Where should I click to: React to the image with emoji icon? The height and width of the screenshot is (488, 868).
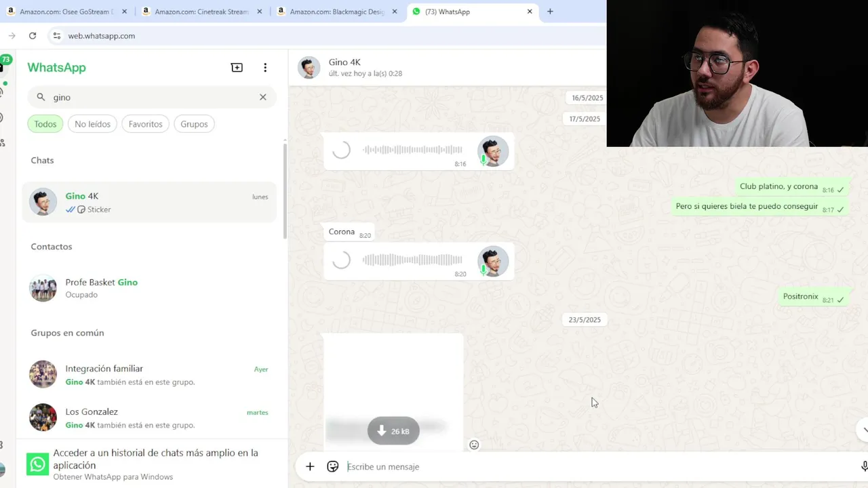click(x=474, y=445)
